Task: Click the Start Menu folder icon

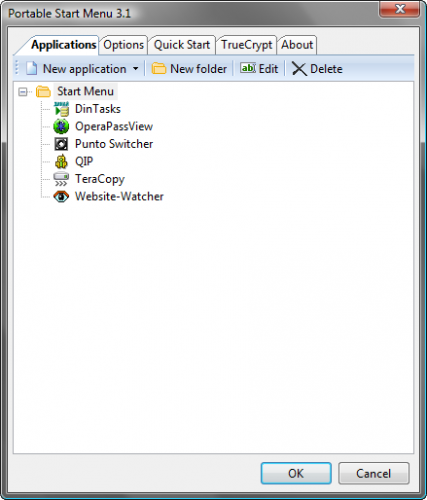Action: click(43, 91)
